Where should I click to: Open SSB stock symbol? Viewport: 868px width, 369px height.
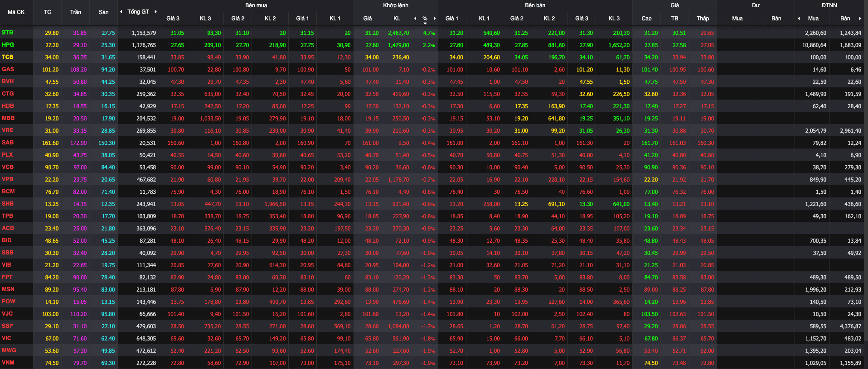[8, 253]
